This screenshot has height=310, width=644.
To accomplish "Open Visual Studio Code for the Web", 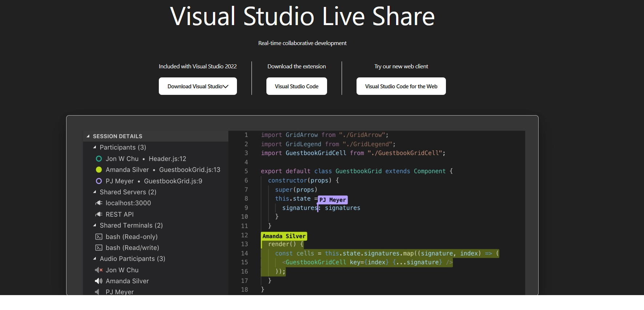I will click(x=401, y=86).
